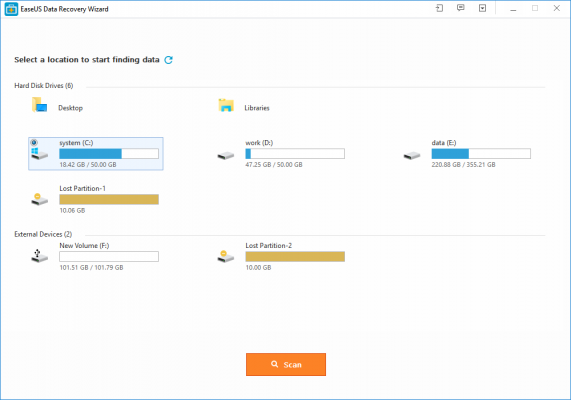Click the data (E:) drive icon
Screen dimensions: 571x400
pyautogui.click(x=412, y=156)
